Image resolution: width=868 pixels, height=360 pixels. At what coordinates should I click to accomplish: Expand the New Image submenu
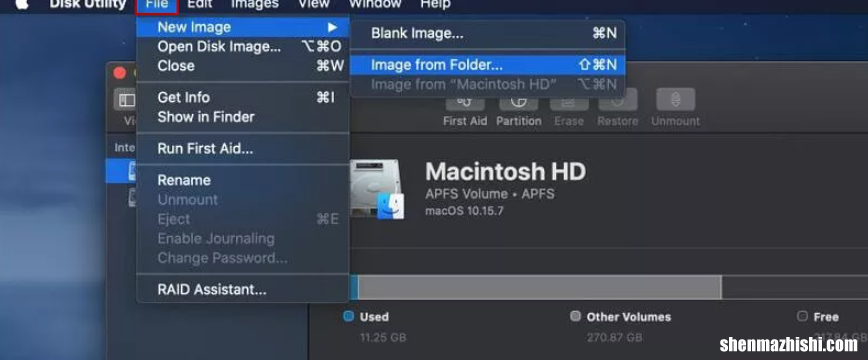(x=243, y=27)
